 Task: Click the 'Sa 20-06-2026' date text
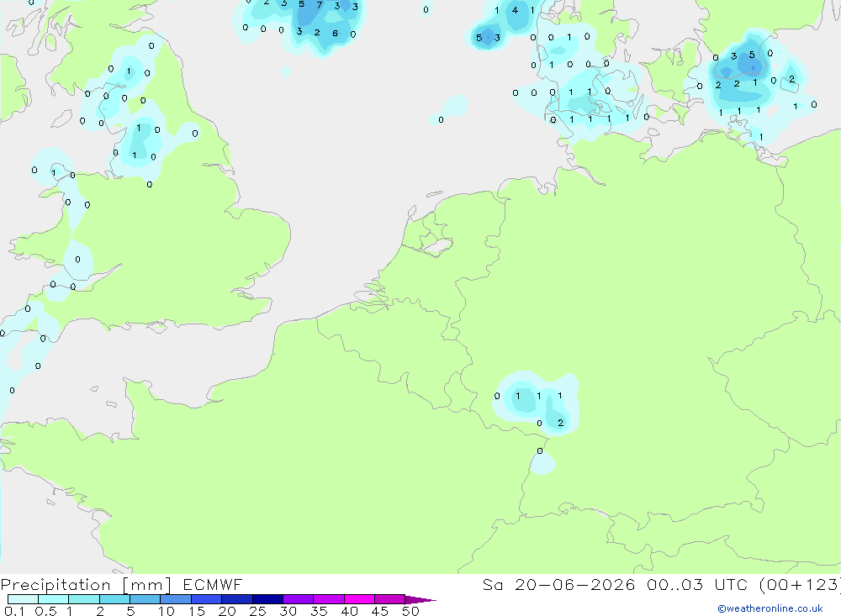click(558, 584)
